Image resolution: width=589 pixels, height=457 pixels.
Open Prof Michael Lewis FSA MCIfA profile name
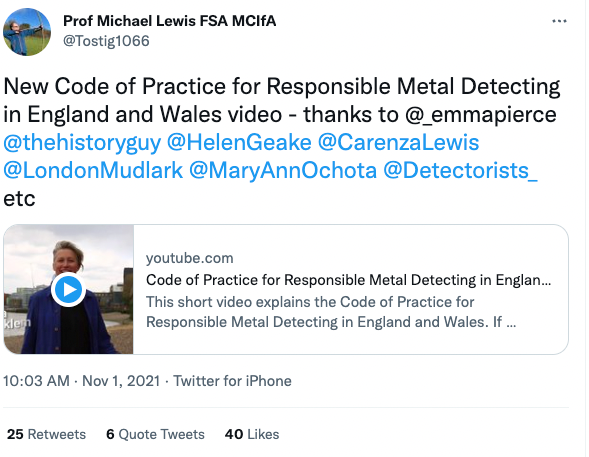(169, 21)
